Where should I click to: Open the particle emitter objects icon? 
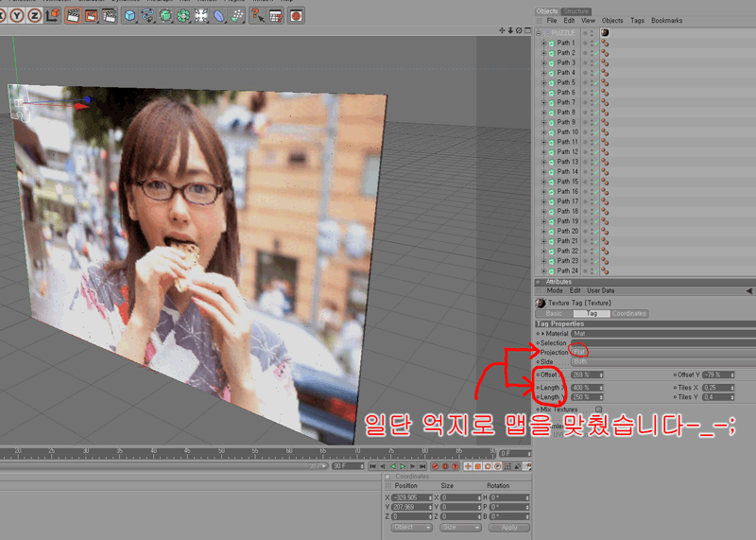tap(237, 16)
